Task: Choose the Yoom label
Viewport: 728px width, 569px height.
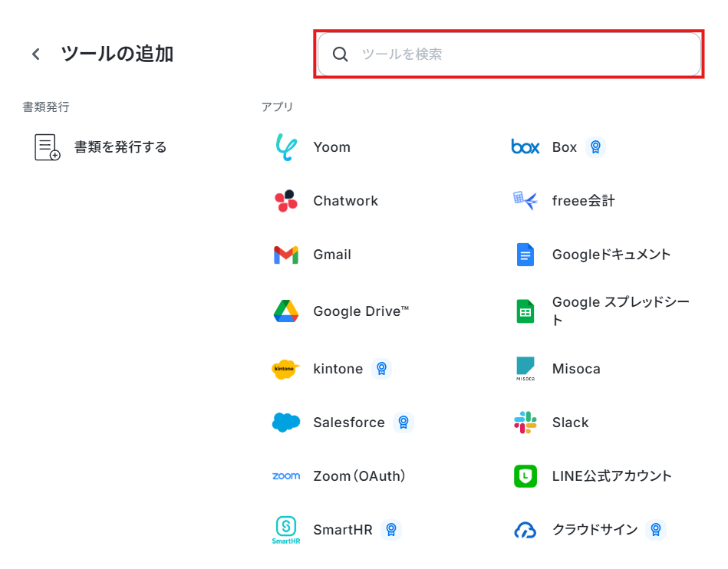Action: 332,147
